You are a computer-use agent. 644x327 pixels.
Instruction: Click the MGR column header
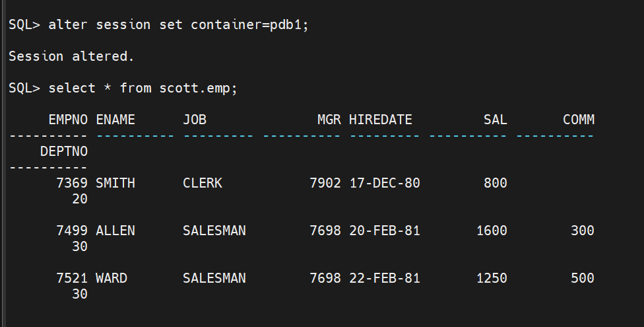[329, 120]
